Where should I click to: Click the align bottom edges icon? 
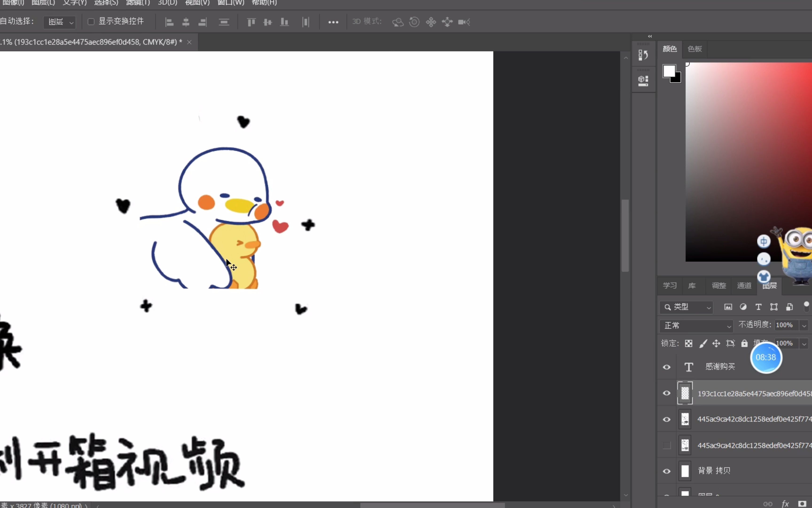tap(284, 22)
